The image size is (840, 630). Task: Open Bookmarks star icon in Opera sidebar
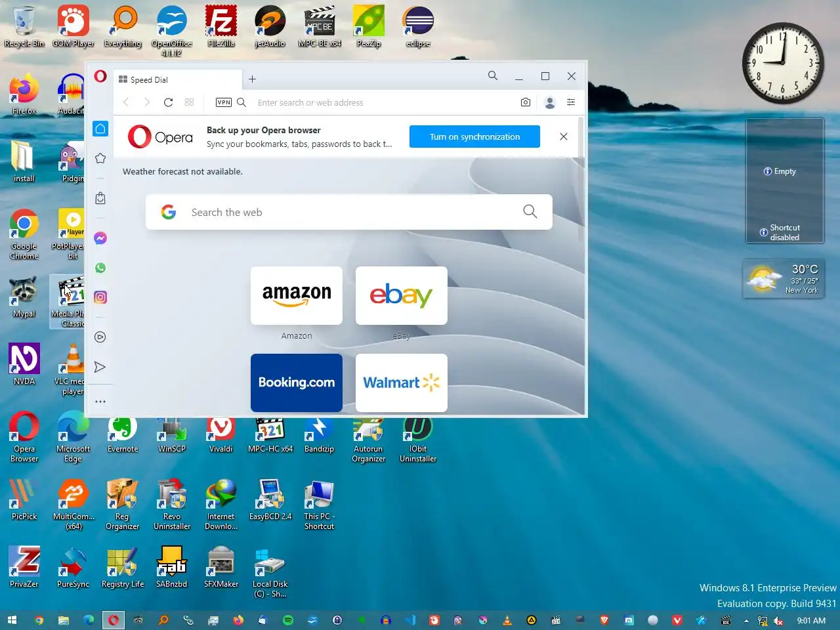point(100,158)
